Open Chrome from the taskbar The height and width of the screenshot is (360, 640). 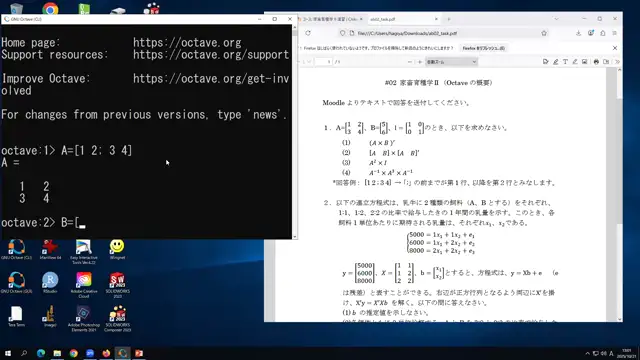pos(73,353)
